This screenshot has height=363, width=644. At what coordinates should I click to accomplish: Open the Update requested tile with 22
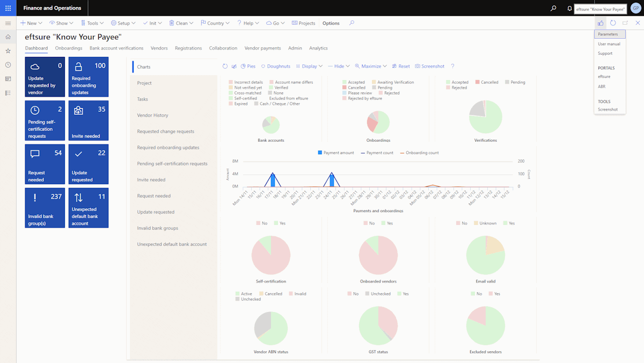89,164
